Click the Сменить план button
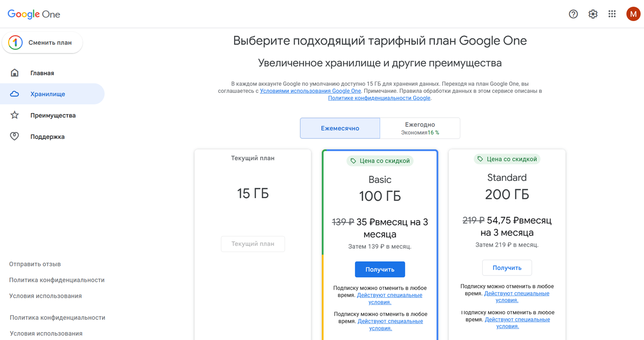This screenshot has height=340, width=644. tap(43, 43)
